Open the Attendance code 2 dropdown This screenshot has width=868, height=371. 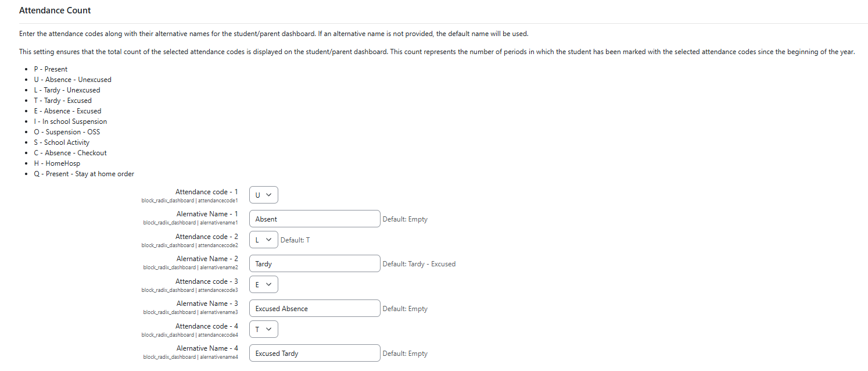tap(264, 240)
